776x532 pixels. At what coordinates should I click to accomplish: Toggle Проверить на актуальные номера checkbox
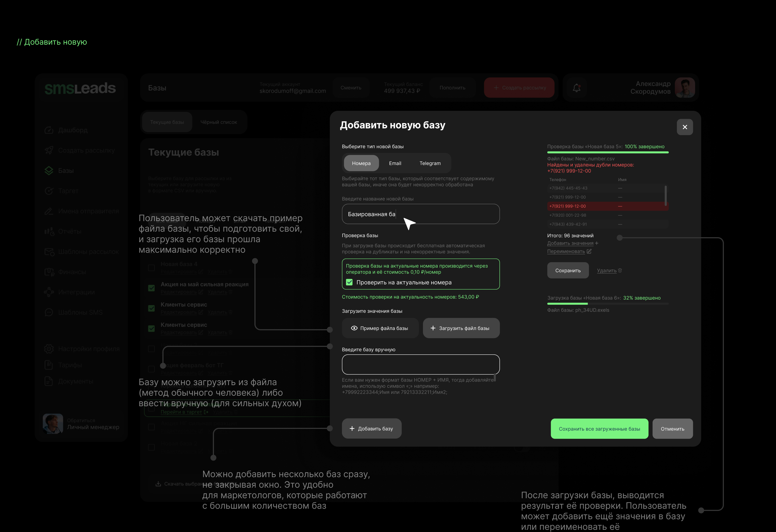pos(349,282)
